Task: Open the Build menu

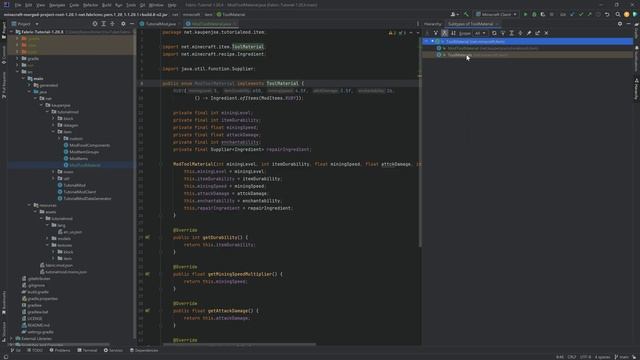Action: (107, 5)
